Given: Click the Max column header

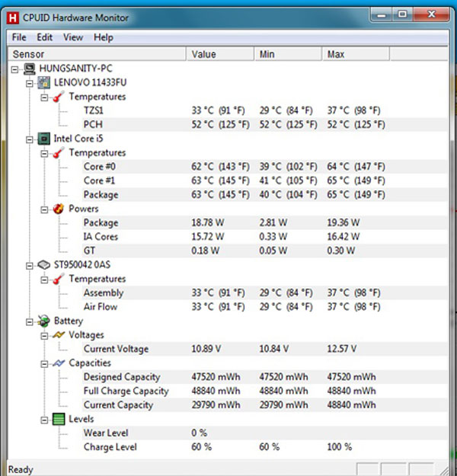Looking at the screenshot, I should [356, 54].
